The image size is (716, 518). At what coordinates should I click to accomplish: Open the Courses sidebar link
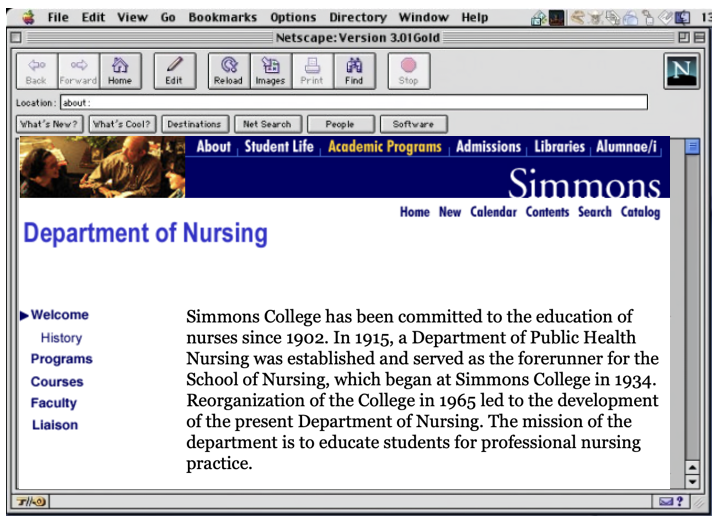click(57, 382)
